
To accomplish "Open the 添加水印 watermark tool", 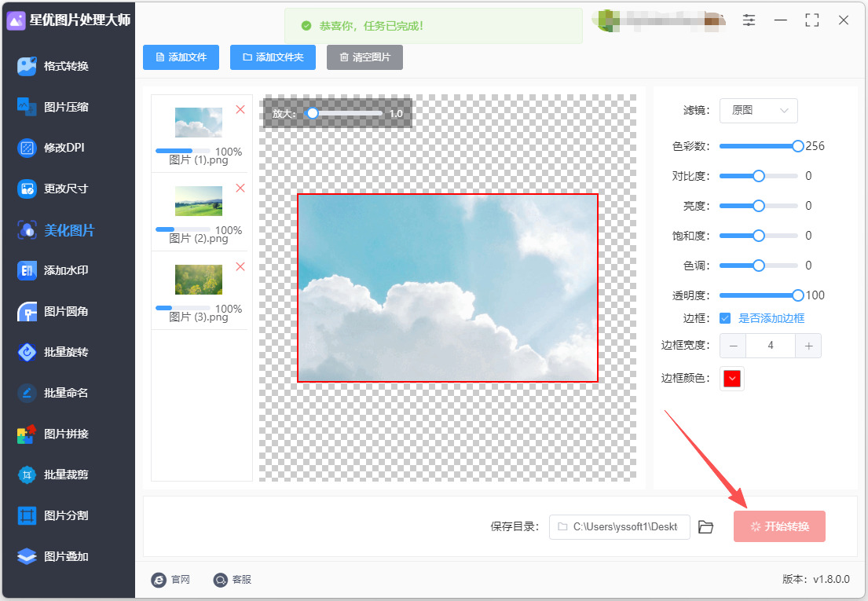I will click(53, 270).
